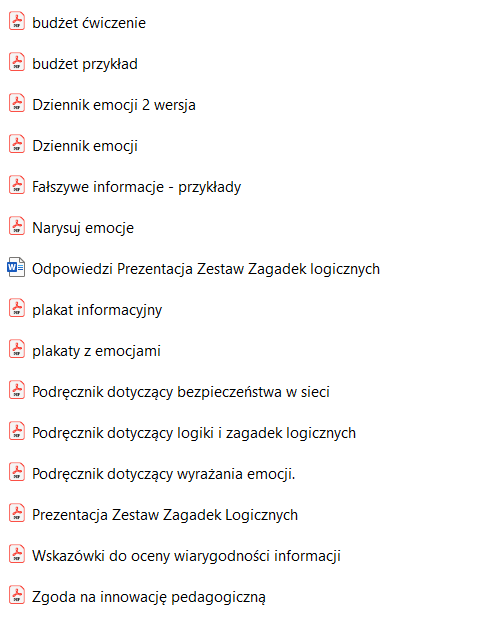Select PDF icon of Zgoda na innowację pedagogiczną
This screenshot has height=637, width=503.
[17, 595]
